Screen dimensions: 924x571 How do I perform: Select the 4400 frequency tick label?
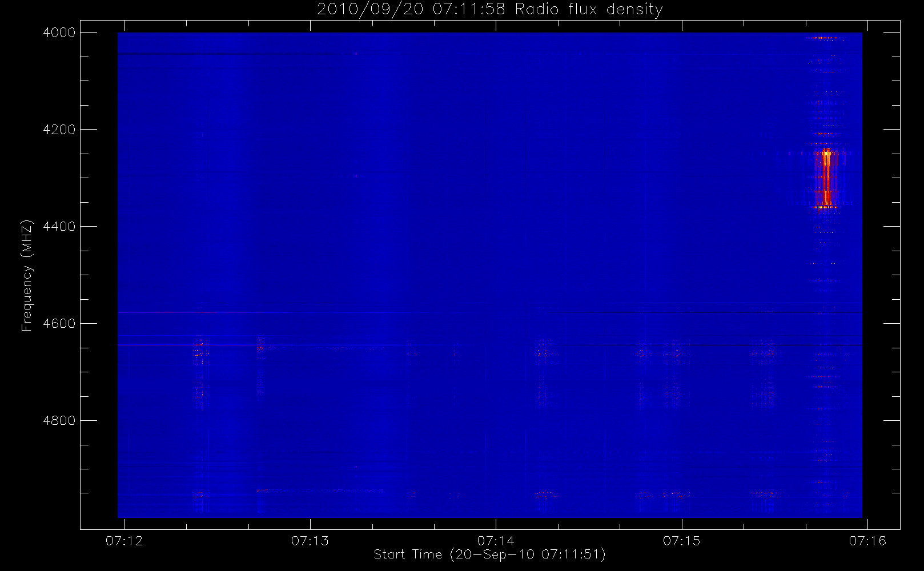click(59, 227)
